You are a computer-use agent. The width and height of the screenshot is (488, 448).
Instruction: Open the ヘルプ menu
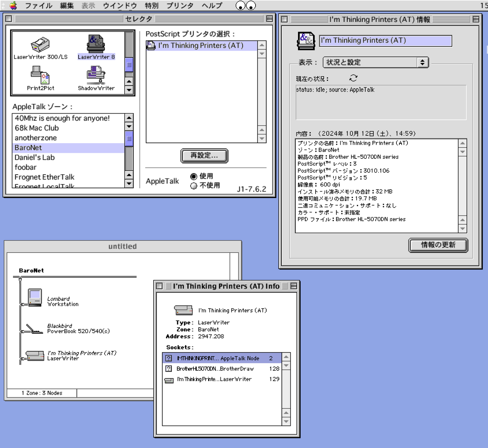coord(212,6)
